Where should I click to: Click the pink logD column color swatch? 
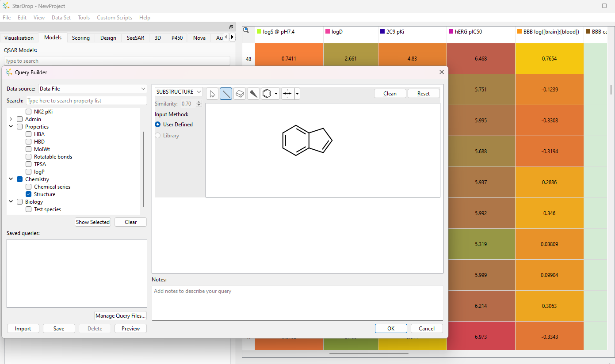(328, 32)
